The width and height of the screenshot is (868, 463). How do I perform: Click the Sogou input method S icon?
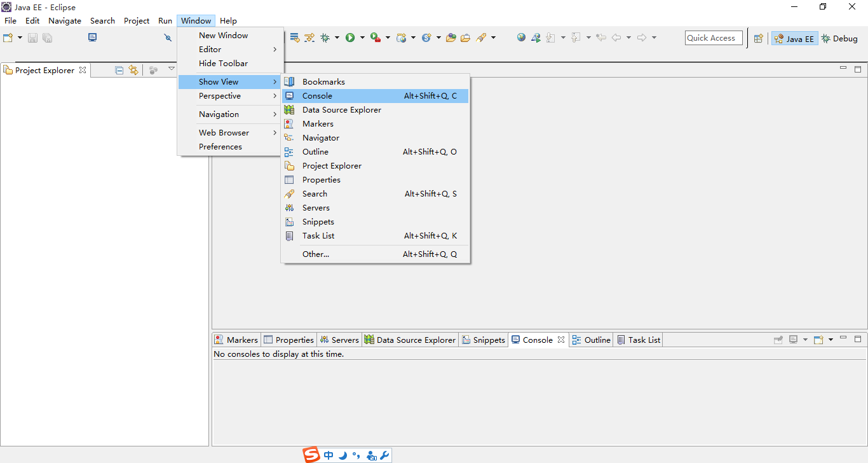tap(311, 455)
